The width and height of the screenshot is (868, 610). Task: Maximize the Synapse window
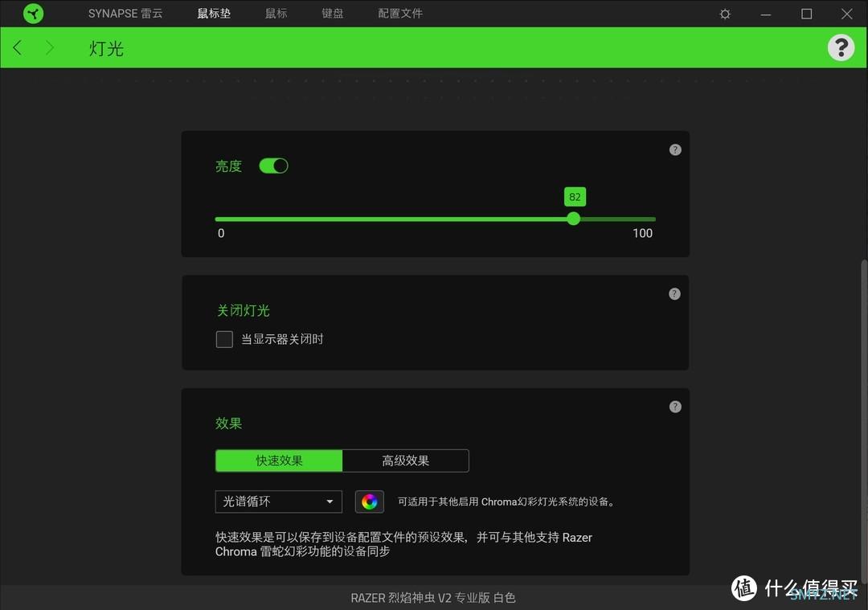point(807,14)
